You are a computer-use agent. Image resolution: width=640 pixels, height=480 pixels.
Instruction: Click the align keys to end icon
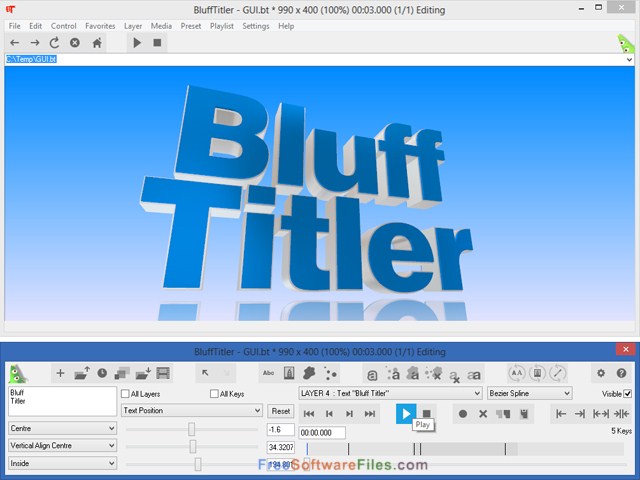pyautogui.click(x=580, y=414)
